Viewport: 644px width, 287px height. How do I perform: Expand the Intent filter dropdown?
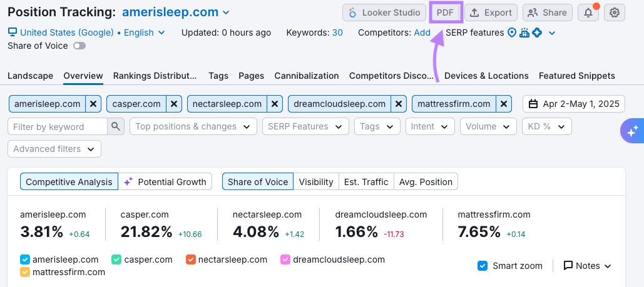pos(429,126)
